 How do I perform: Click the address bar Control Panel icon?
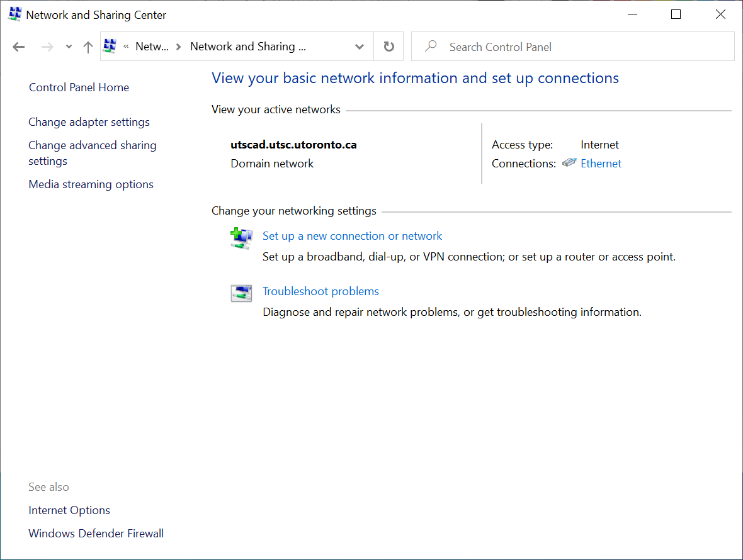[x=110, y=46]
